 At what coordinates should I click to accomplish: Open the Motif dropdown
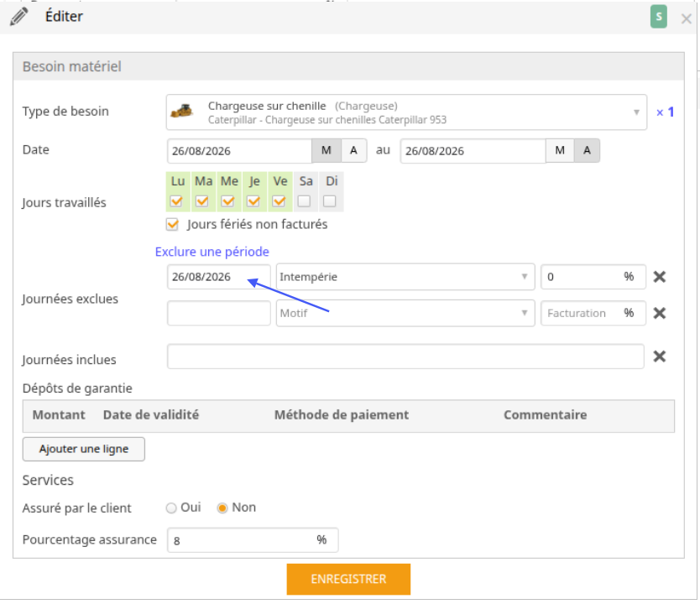pyautogui.click(x=405, y=313)
